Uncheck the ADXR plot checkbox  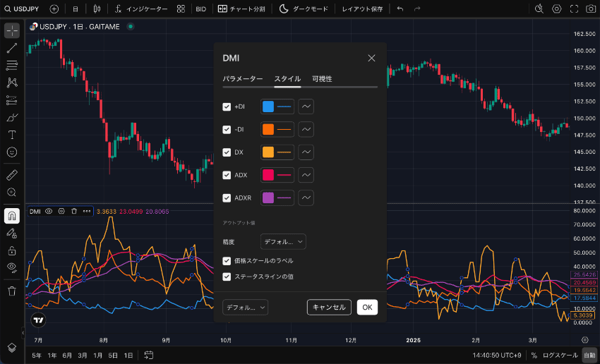coord(227,198)
